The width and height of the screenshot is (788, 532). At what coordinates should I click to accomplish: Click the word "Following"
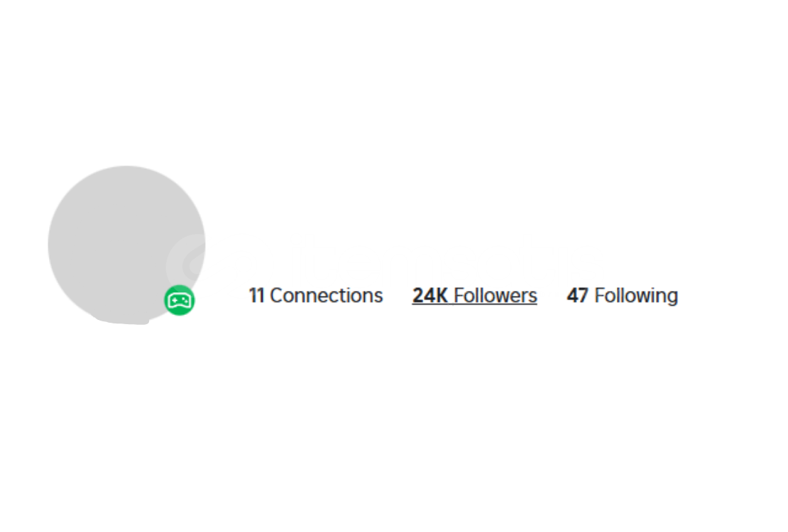coord(636,296)
